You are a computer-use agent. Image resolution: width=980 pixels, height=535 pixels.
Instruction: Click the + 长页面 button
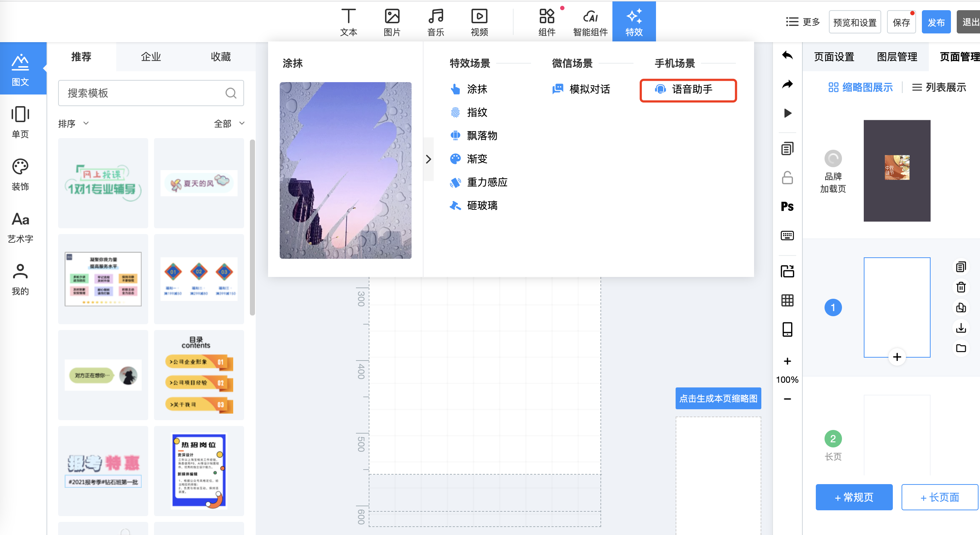pos(940,497)
